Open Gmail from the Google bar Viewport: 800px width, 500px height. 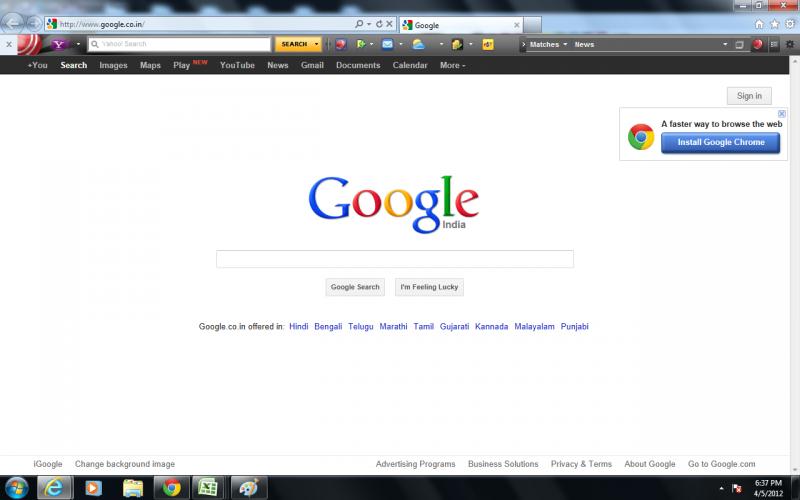pos(312,65)
